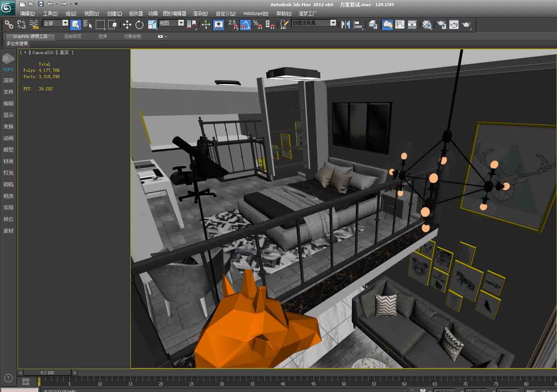The width and height of the screenshot is (557, 392).
Task: Choose the Rectangular Selection Region tool
Action: coord(100,25)
